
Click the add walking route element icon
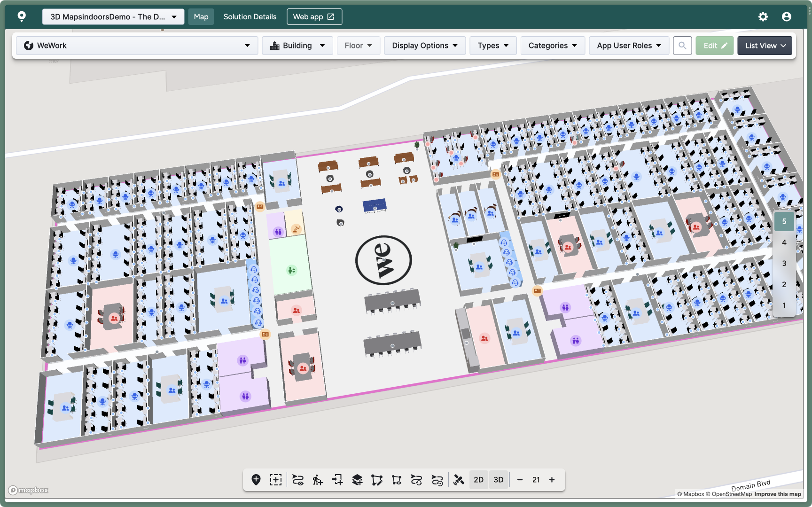coord(318,480)
